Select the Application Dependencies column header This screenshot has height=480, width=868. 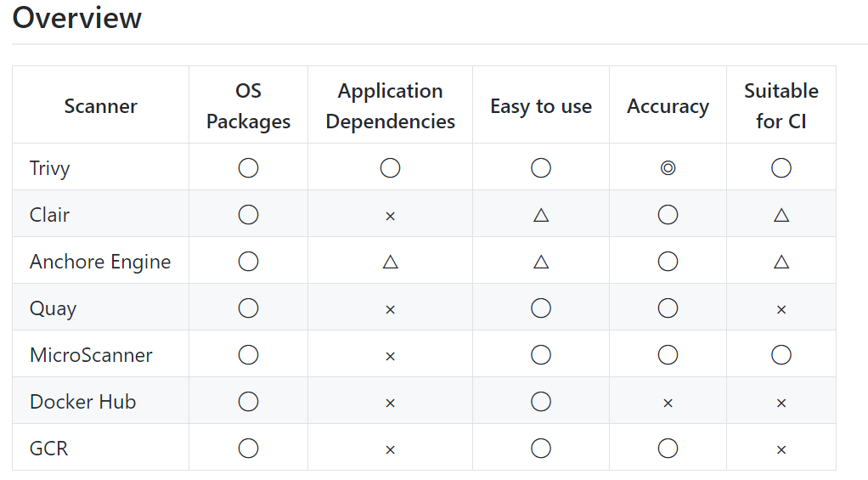pos(390,106)
